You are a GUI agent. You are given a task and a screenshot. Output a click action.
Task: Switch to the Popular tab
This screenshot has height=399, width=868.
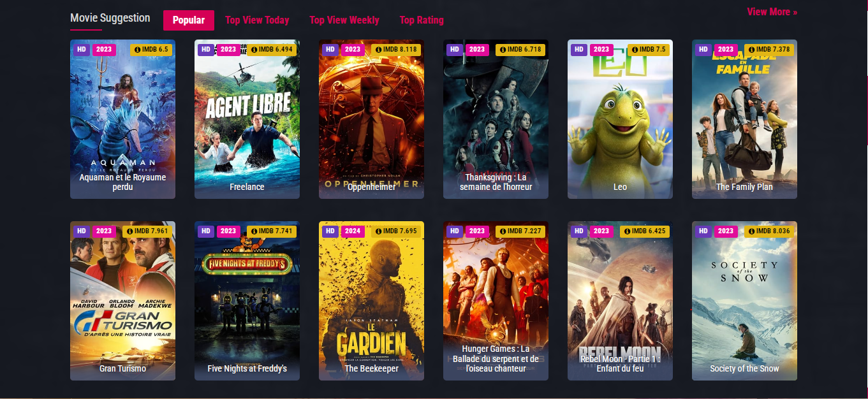coord(189,20)
